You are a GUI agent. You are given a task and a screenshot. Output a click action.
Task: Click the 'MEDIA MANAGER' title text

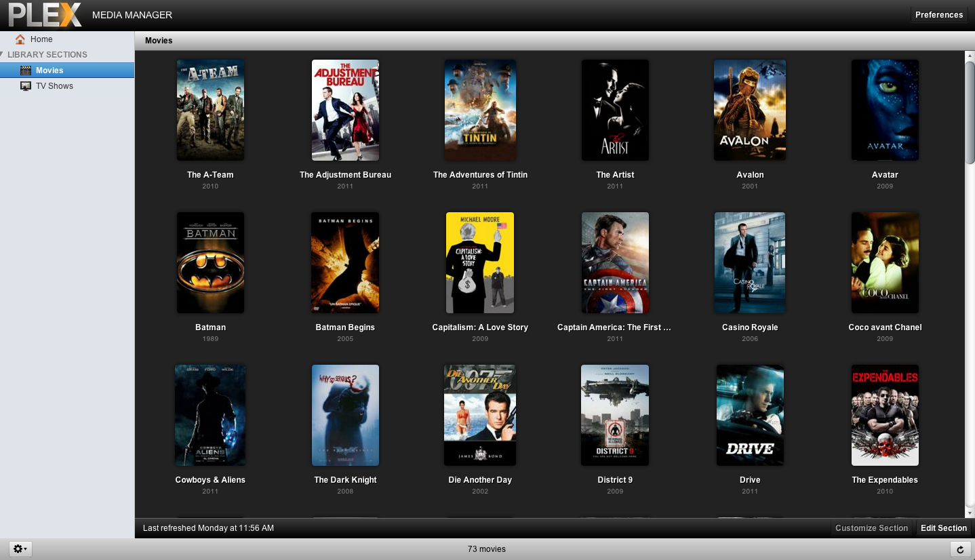(132, 15)
